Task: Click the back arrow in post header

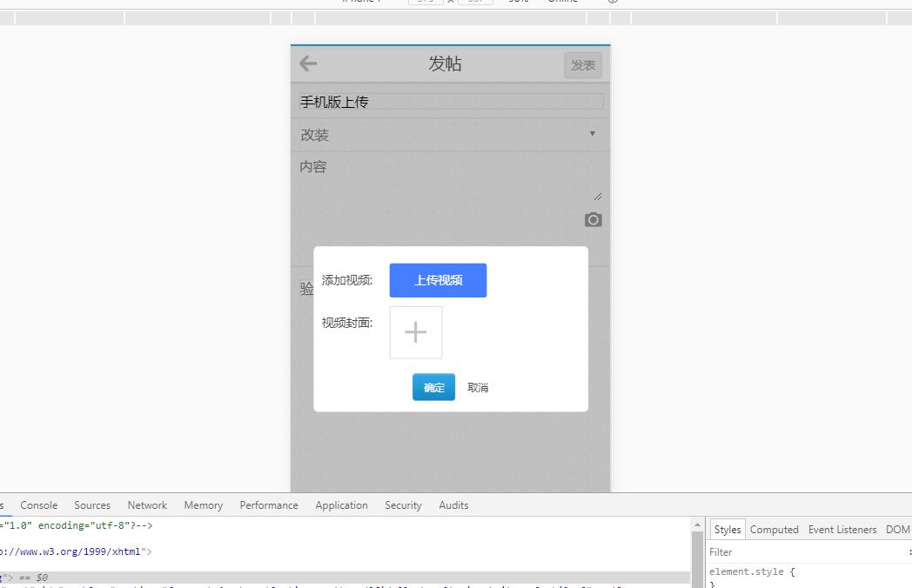Action: pos(308,63)
